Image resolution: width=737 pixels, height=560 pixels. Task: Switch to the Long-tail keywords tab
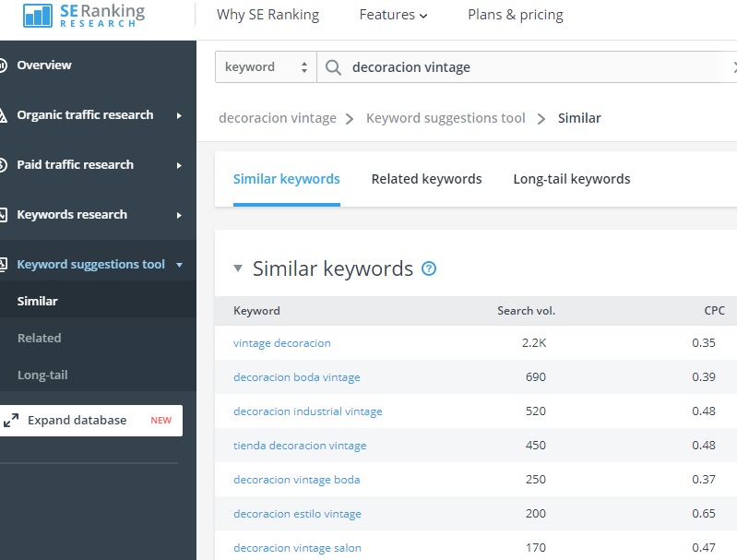(571, 179)
